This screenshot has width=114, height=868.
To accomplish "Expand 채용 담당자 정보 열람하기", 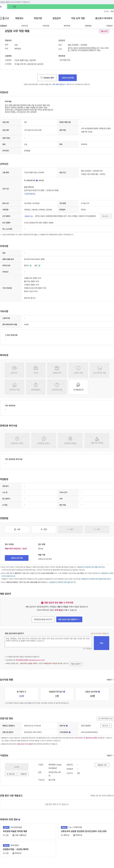I will click(x=69, y=619).
